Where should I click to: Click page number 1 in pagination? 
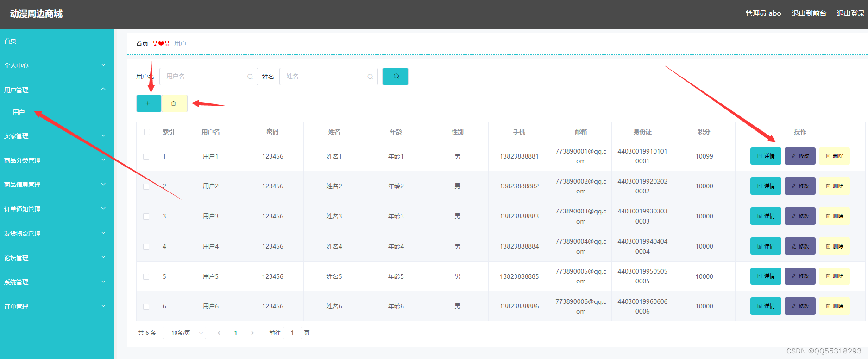[236, 333]
